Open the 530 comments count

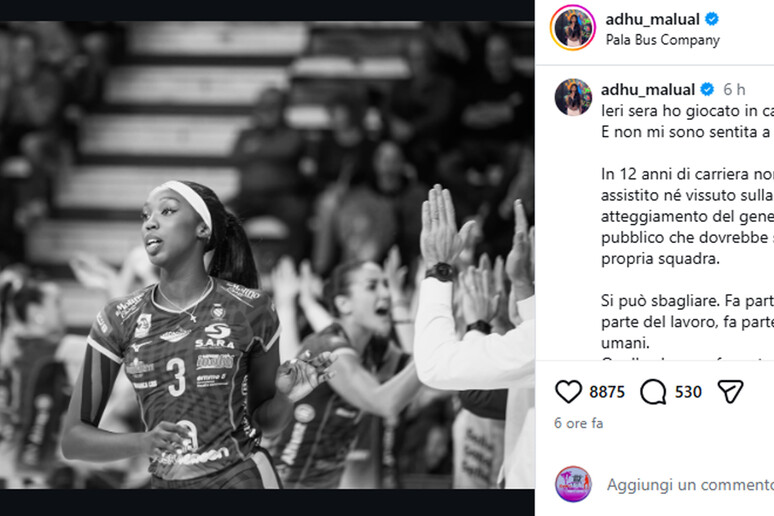point(688,392)
